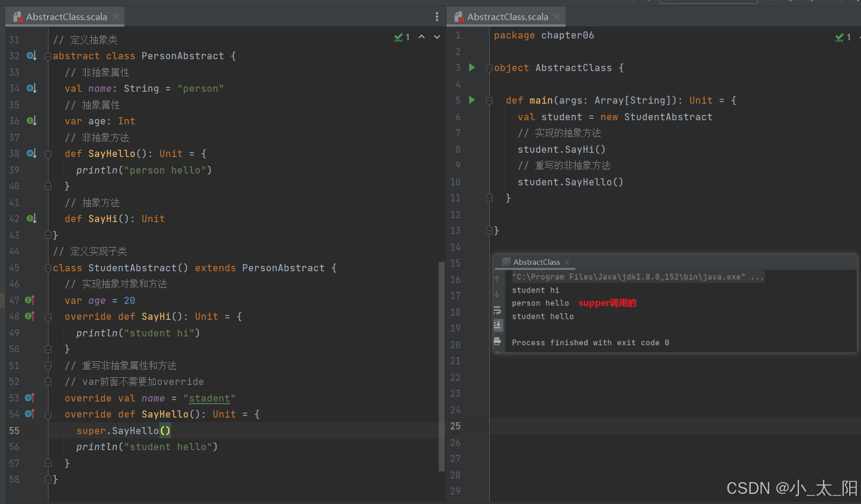Click "person" string on line 34
This screenshot has width=861, height=504.
(x=201, y=88)
